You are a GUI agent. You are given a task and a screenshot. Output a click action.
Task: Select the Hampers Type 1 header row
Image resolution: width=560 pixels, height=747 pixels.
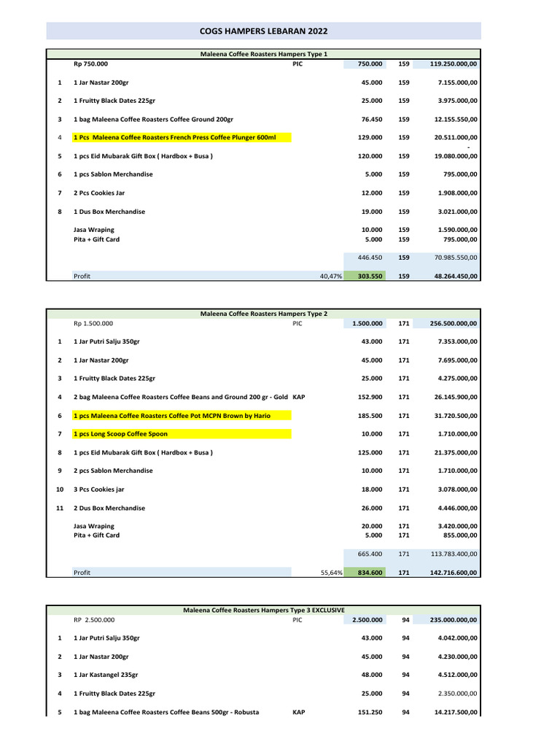pyautogui.click(x=263, y=54)
